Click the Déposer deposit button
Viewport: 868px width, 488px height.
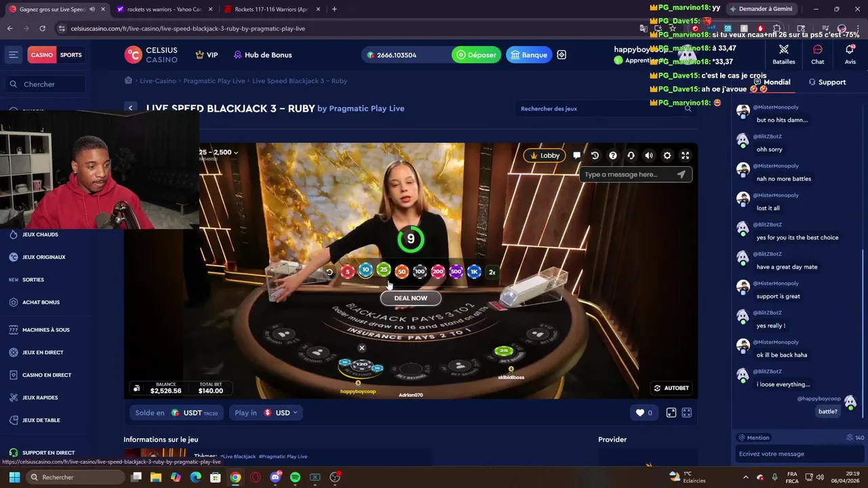point(476,55)
